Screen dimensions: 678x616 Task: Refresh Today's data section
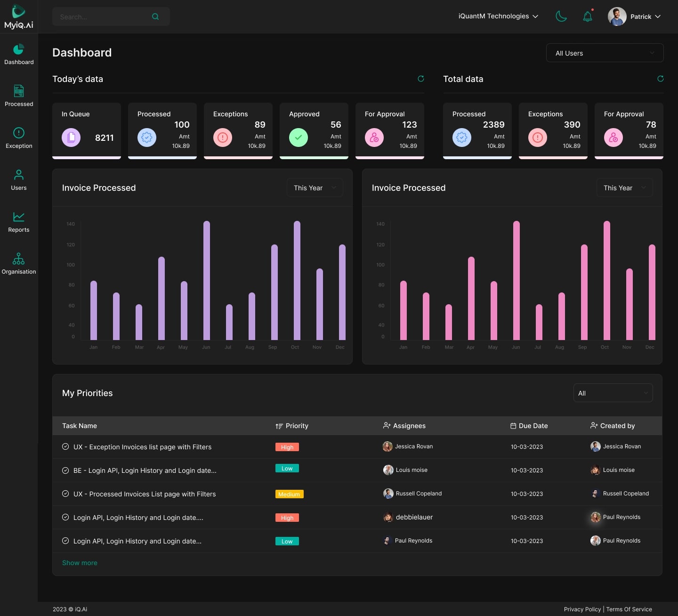(x=421, y=79)
